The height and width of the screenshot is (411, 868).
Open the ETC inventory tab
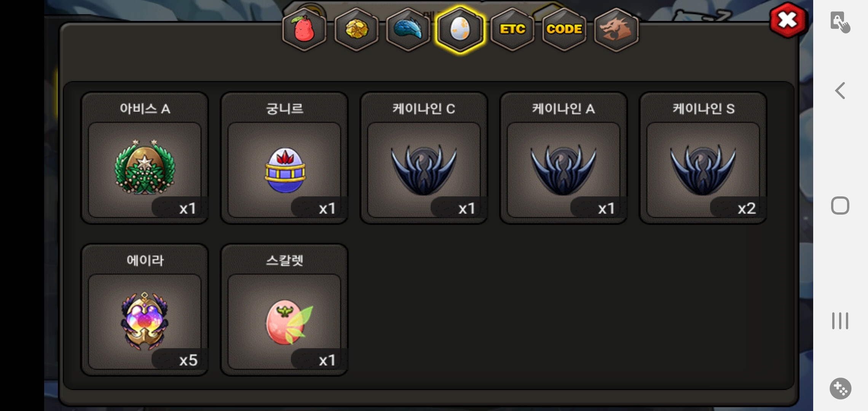tap(512, 29)
